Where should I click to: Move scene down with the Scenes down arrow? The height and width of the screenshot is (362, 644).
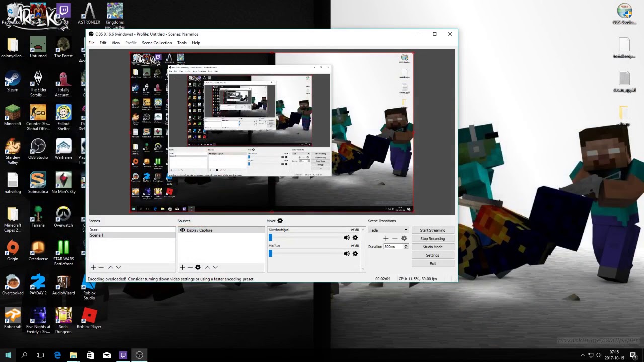point(118,267)
